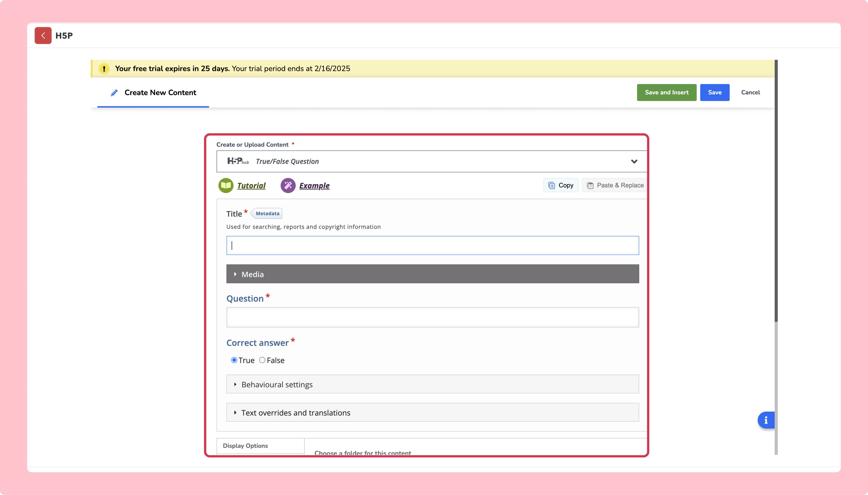Expand the Media section
This screenshot has width=868, height=495.
(x=433, y=274)
